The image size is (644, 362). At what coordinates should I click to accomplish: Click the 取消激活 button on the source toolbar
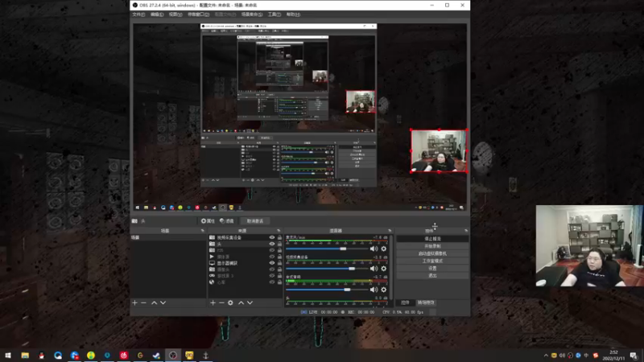(255, 220)
